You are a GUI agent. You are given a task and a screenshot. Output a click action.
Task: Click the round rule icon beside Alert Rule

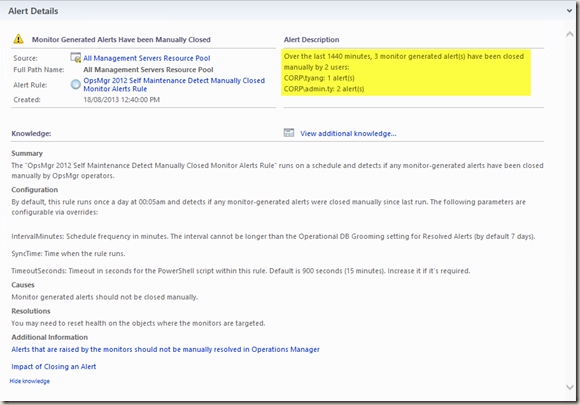click(75, 85)
